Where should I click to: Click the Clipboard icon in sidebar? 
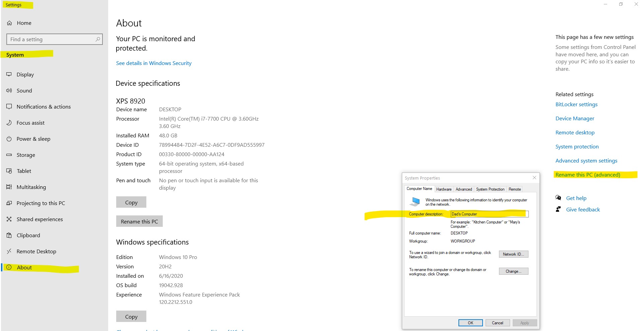(x=9, y=235)
